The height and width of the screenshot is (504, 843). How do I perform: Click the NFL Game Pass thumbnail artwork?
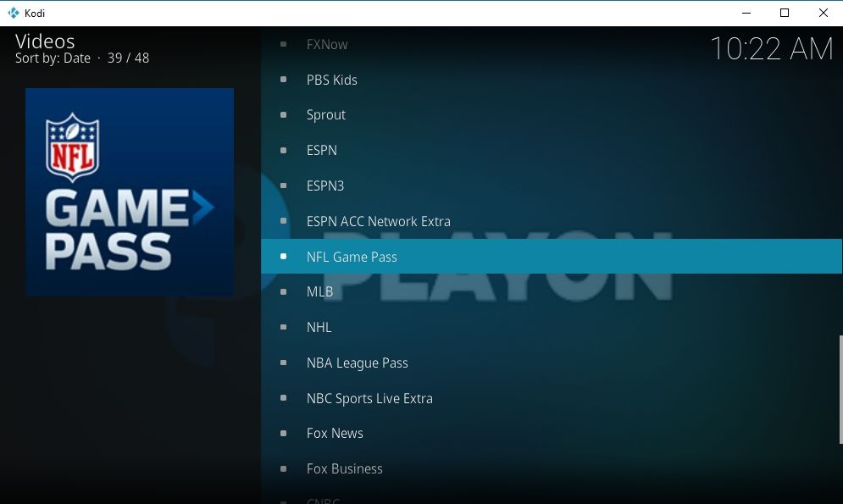click(130, 191)
